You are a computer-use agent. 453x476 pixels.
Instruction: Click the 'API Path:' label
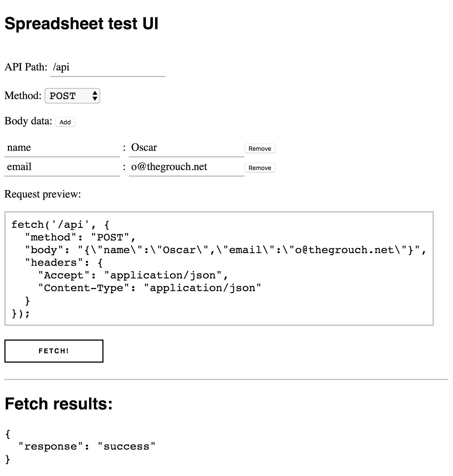26,67
